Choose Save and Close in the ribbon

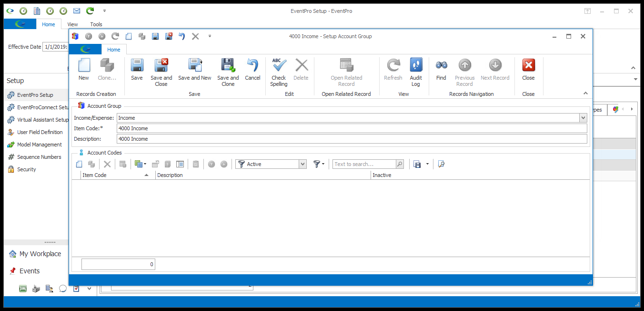click(x=161, y=73)
